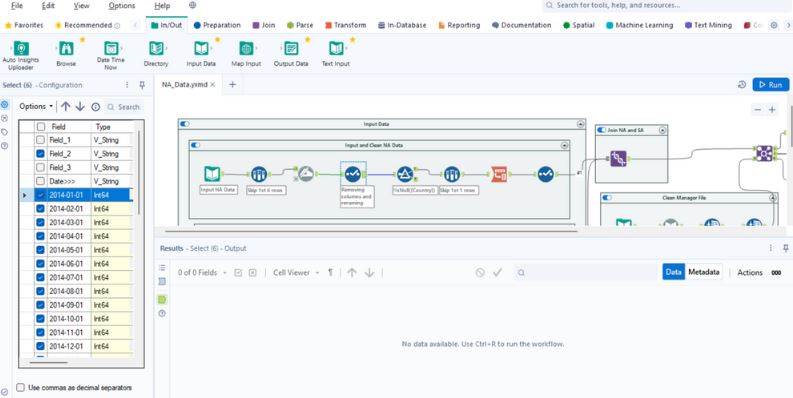Disable the Input Data container toggle
Image resolution: width=793 pixels, height=398 pixels.
(185, 123)
